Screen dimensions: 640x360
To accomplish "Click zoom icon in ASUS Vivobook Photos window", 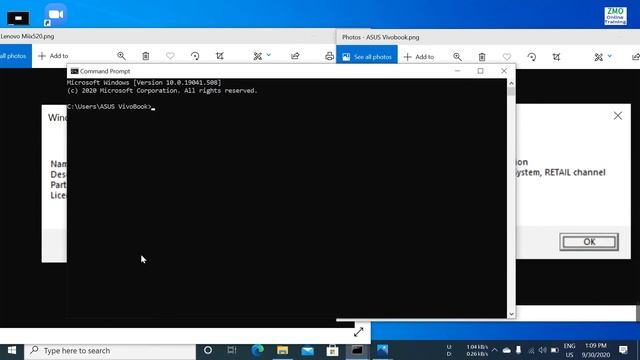I will coord(457,57).
